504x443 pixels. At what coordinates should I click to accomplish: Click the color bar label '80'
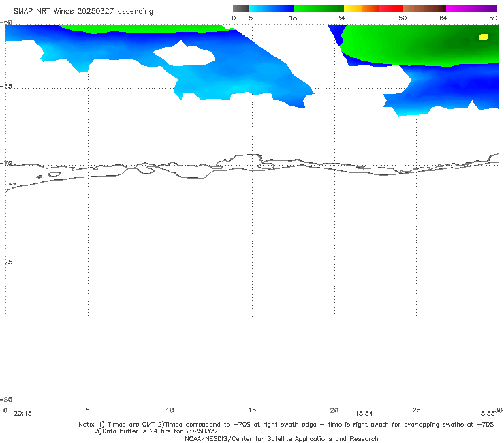[x=493, y=18]
